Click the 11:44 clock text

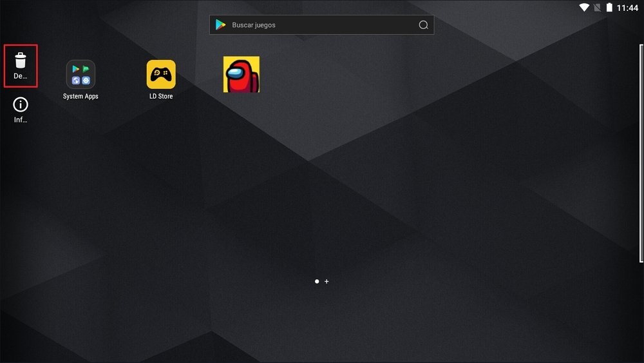click(627, 8)
